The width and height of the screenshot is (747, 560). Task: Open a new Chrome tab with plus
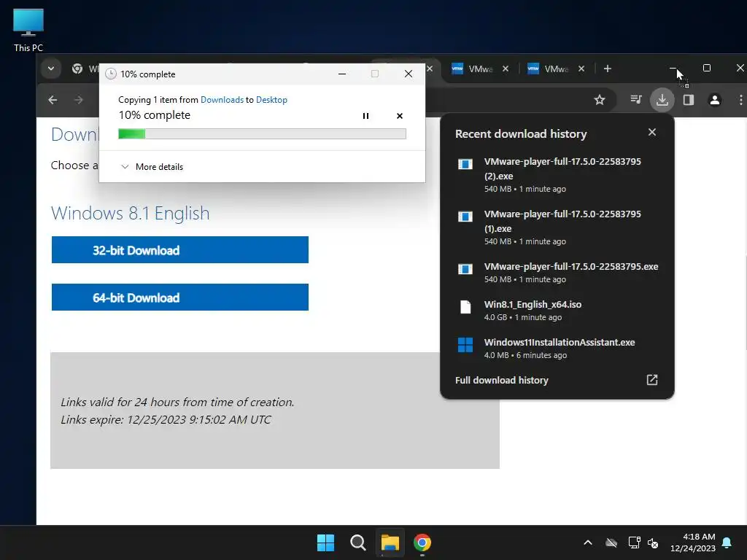coord(608,69)
